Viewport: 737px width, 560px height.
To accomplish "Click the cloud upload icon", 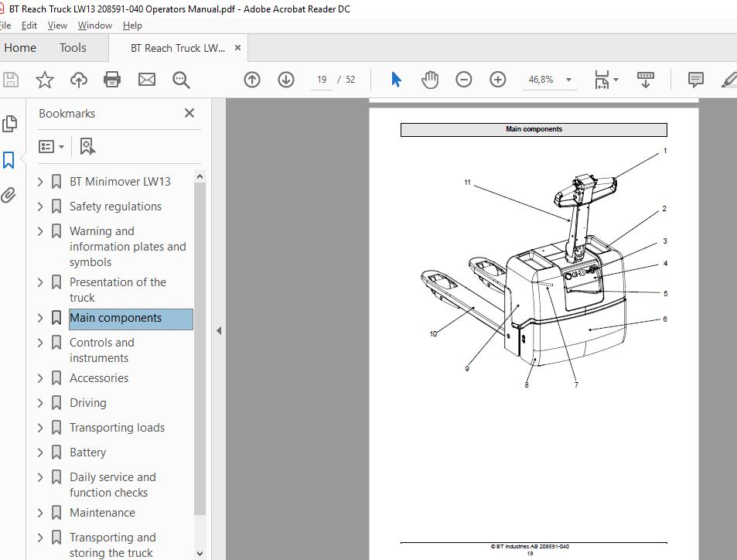I will point(78,80).
